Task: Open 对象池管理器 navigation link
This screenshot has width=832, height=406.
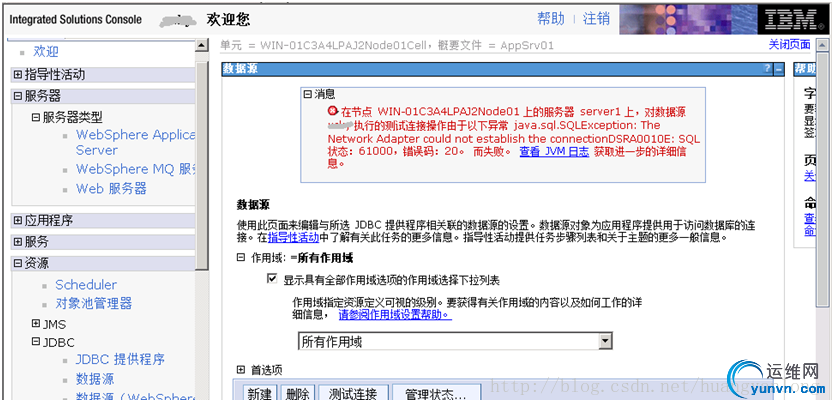Action: click(93, 304)
